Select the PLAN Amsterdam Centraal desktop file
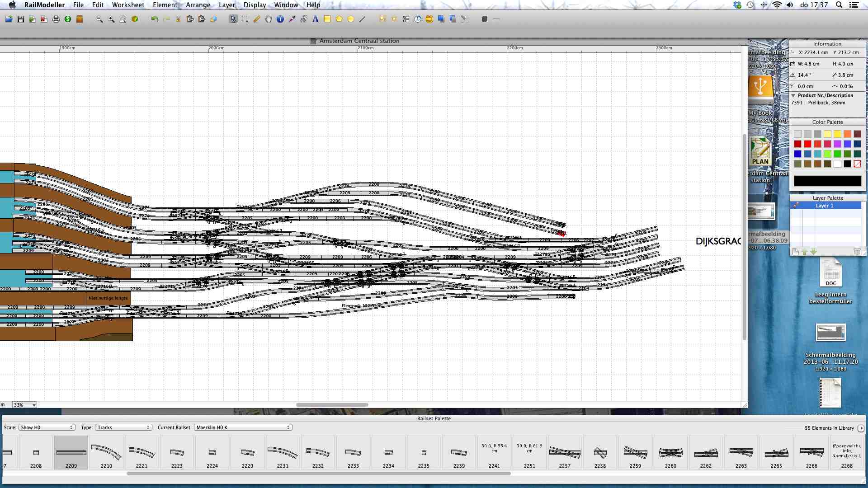Viewport: 868px width, 488px height. tap(761, 158)
